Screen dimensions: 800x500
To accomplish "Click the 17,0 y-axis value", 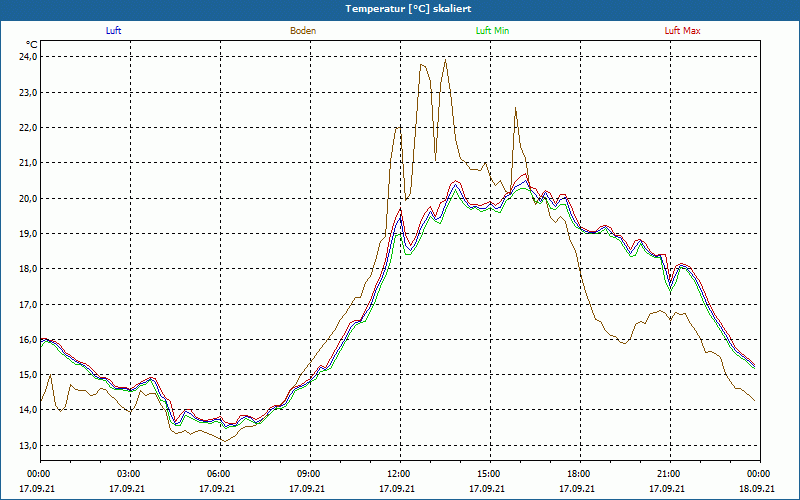I will coord(29,305).
